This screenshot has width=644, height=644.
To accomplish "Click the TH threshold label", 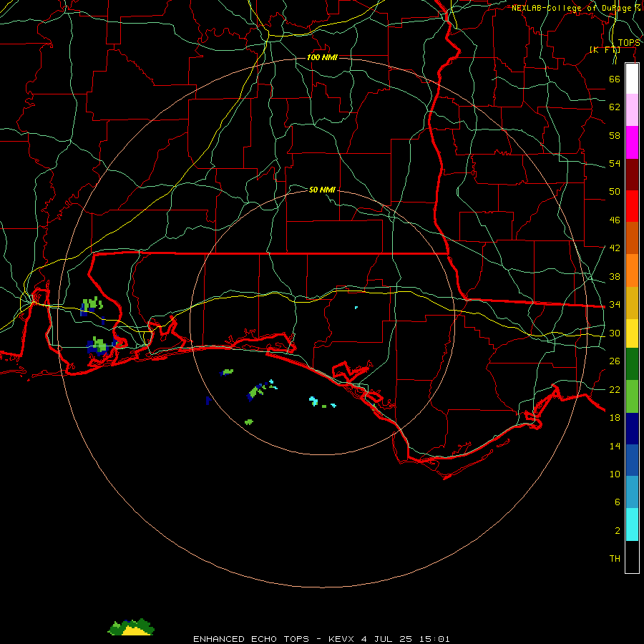I will [615, 559].
